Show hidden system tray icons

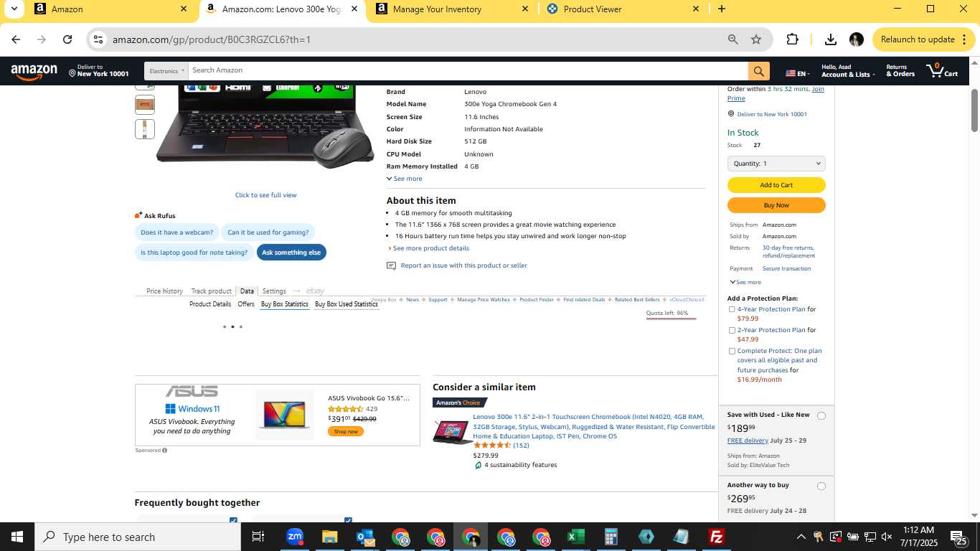point(801,537)
